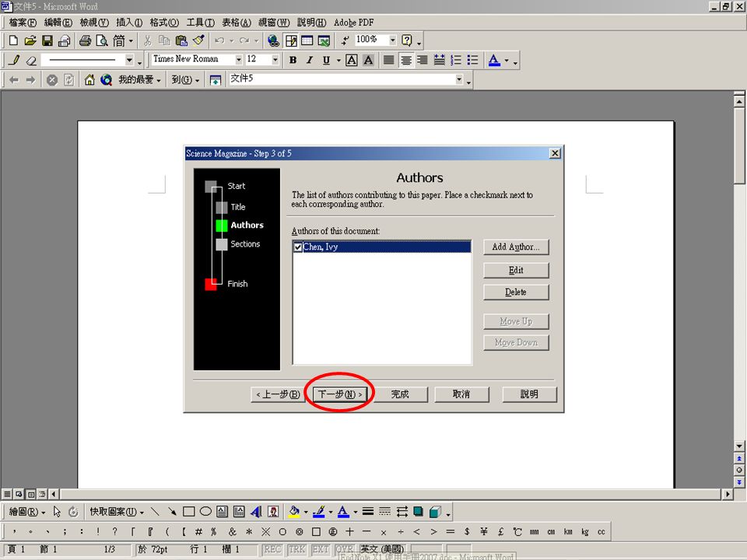Print the document using printer icon

86,41
